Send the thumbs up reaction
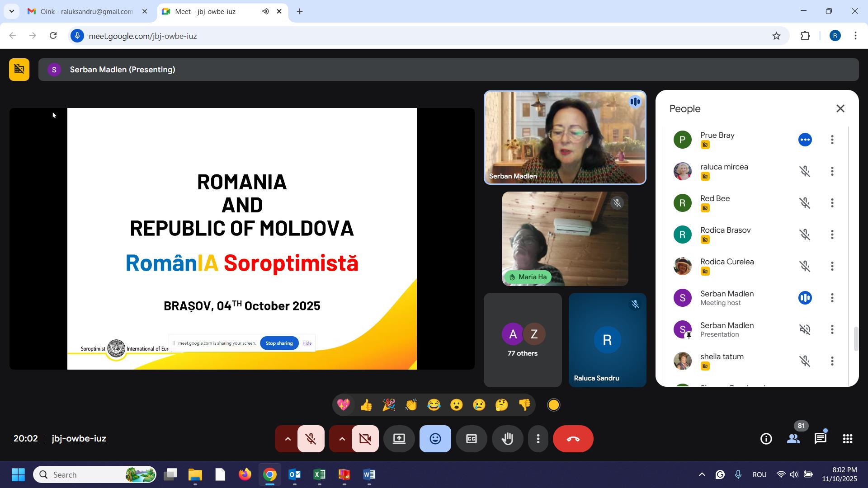 (366, 405)
